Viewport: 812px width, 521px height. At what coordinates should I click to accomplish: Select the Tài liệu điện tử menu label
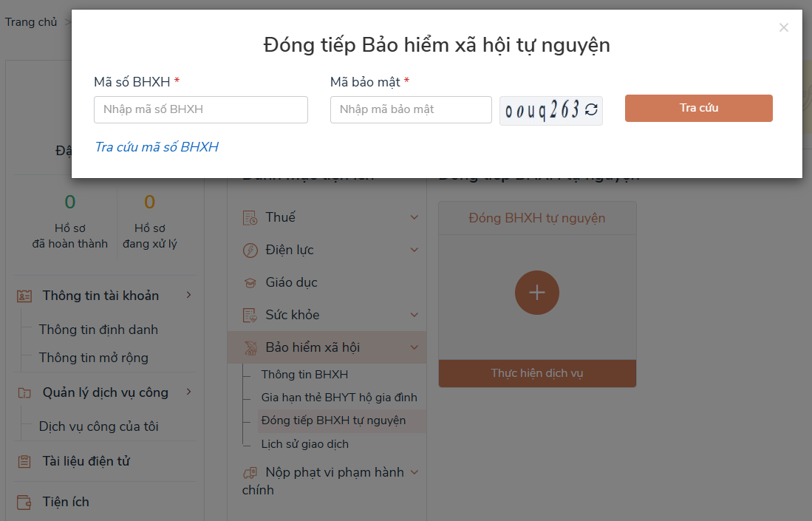coord(86,461)
